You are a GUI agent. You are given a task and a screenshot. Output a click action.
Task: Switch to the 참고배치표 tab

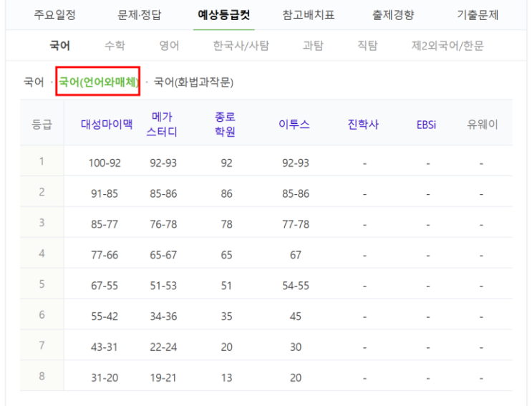[x=309, y=15]
